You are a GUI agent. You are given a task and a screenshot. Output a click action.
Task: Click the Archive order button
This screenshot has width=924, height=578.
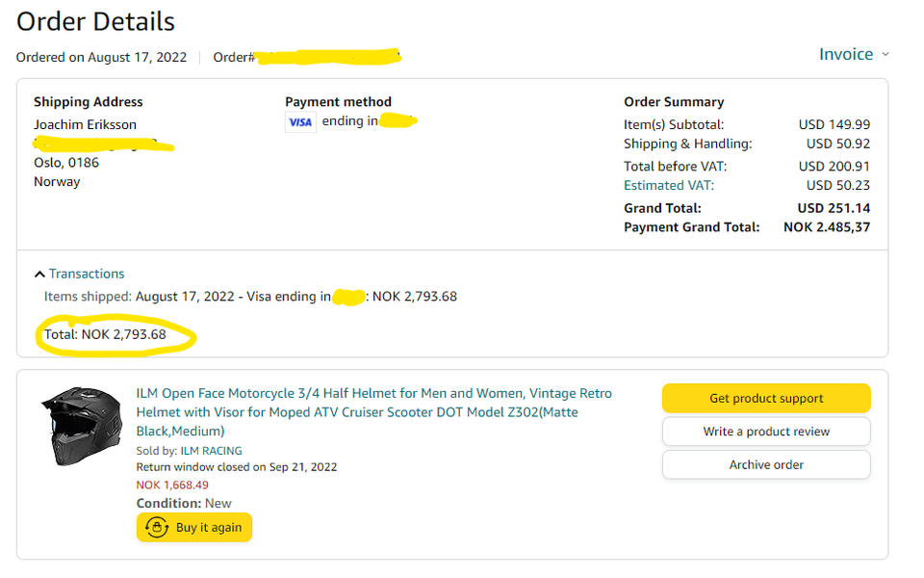click(x=766, y=464)
